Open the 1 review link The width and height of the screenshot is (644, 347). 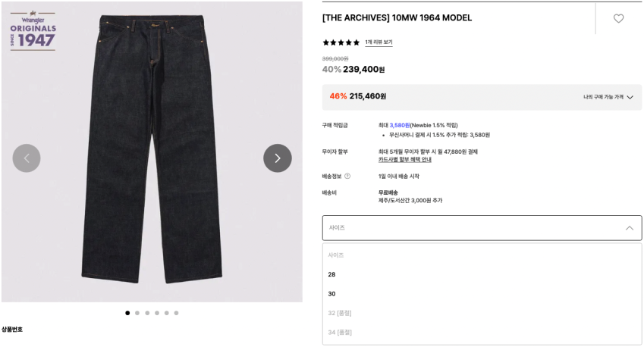(x=379, y=42)
